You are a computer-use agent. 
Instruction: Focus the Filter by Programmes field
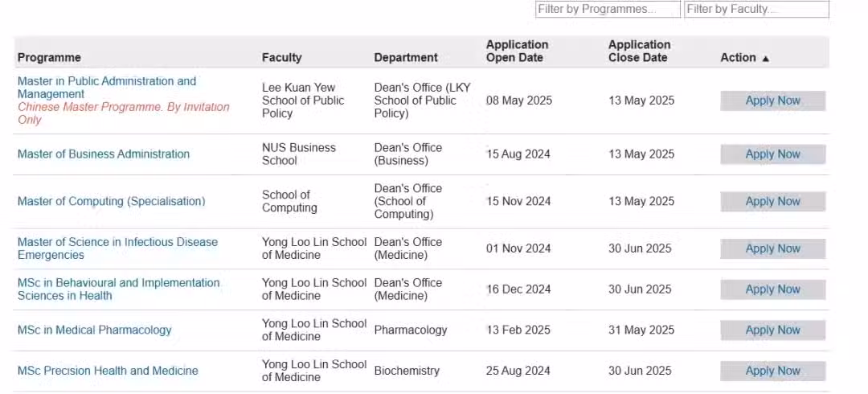point(608,10)
